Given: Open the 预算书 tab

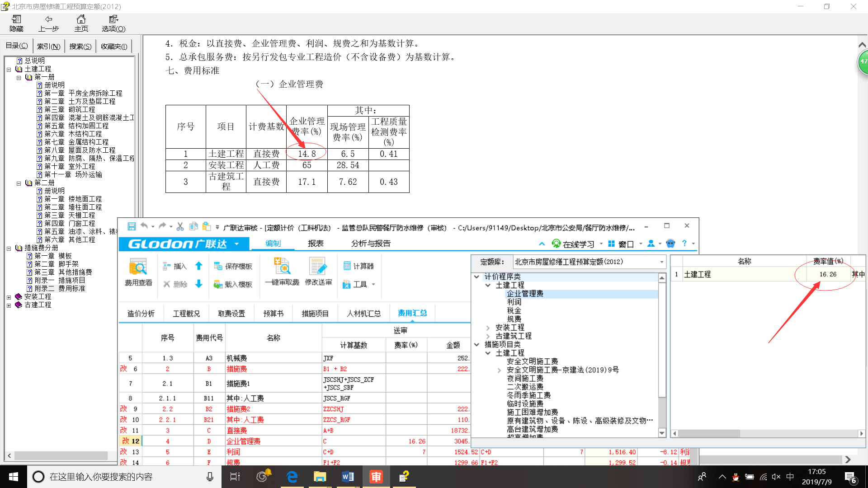Looking at the screenshot, I should 274,314.
